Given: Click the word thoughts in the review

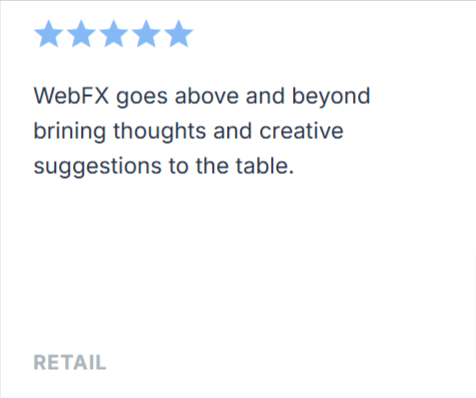Looking at the screenshot, I should pyautogui.click(x=160, y=132).
